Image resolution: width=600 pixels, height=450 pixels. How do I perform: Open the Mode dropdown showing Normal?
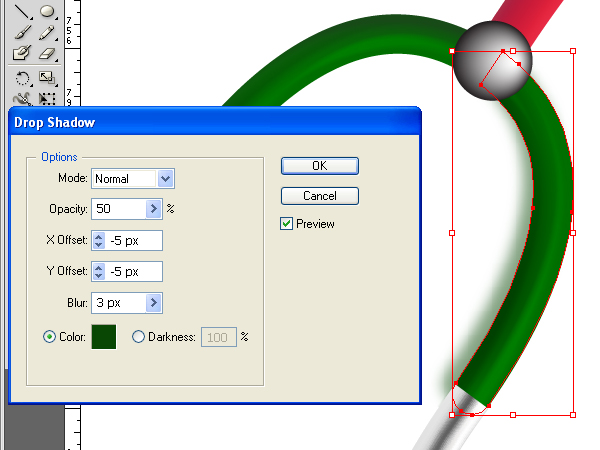[165, 178]
